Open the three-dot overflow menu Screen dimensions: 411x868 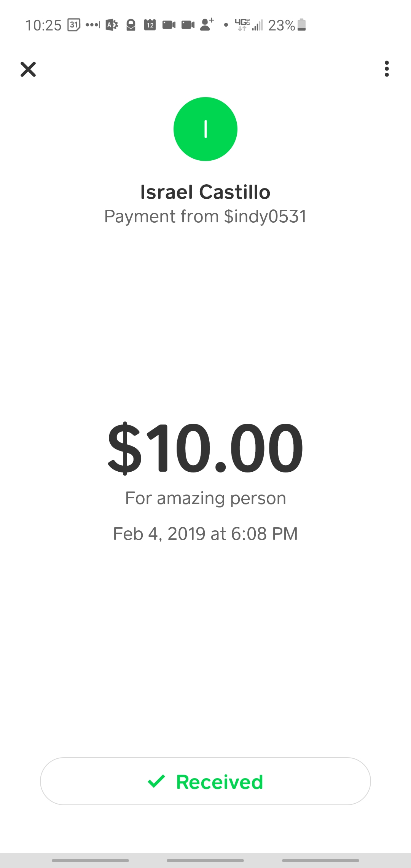(387, 69)
